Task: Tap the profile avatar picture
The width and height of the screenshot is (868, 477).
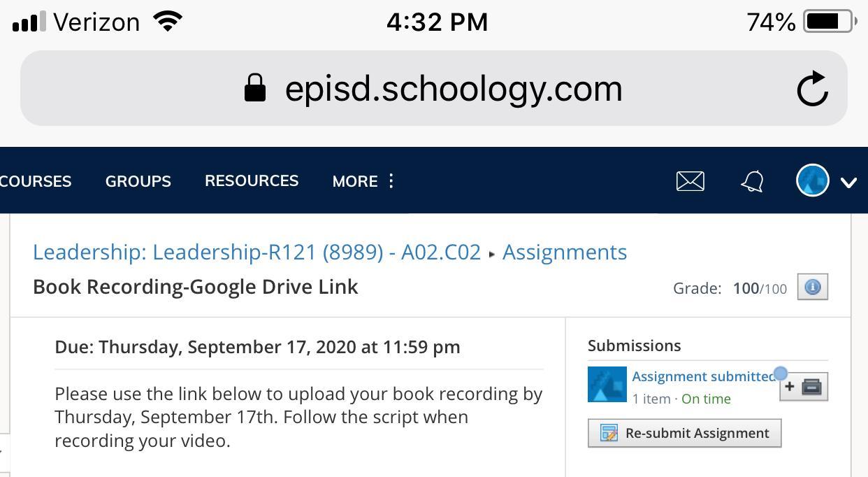Action: pos(812,181)
